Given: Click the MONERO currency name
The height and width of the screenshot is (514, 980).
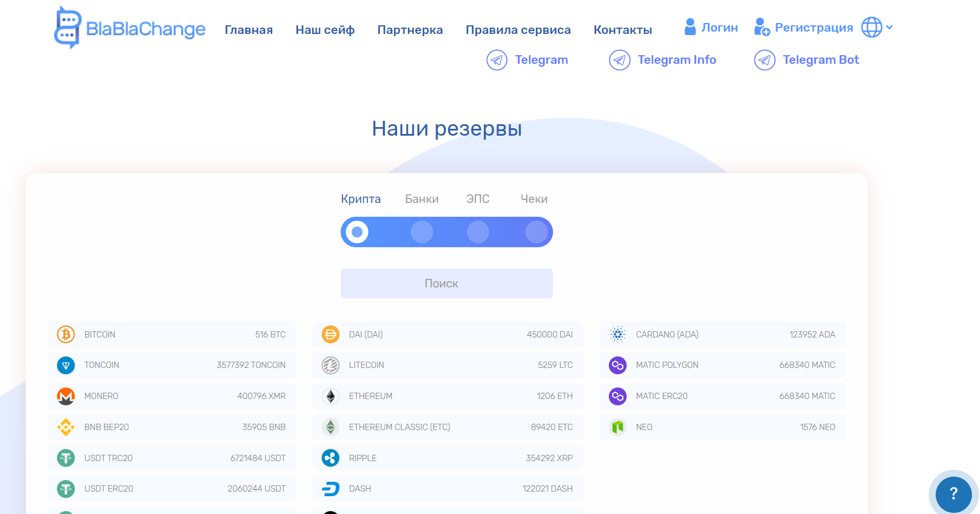Looking at the screenshot, I should pyautogui.click(x=101, y=396).
